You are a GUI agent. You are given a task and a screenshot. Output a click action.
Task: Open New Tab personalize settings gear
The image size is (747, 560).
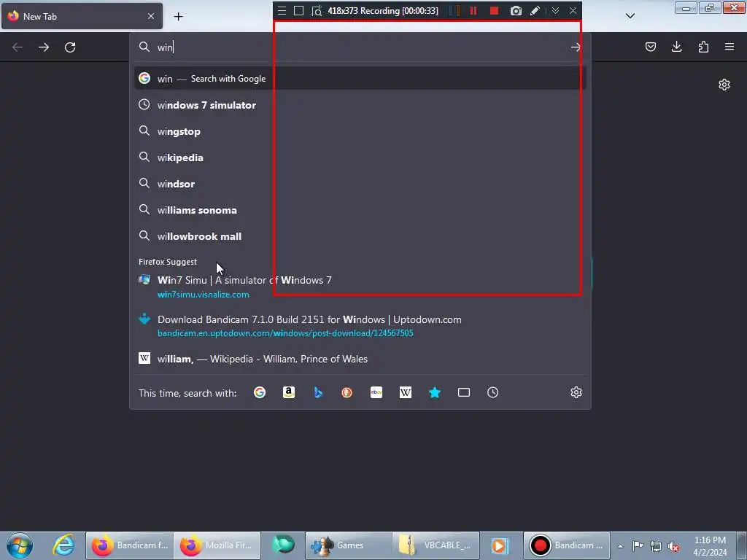(724, 85)
